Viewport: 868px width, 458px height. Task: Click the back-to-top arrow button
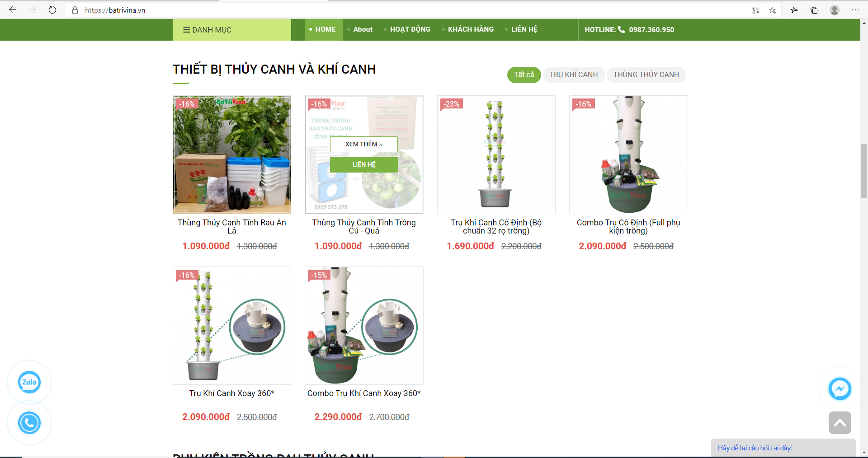[840, 423]
